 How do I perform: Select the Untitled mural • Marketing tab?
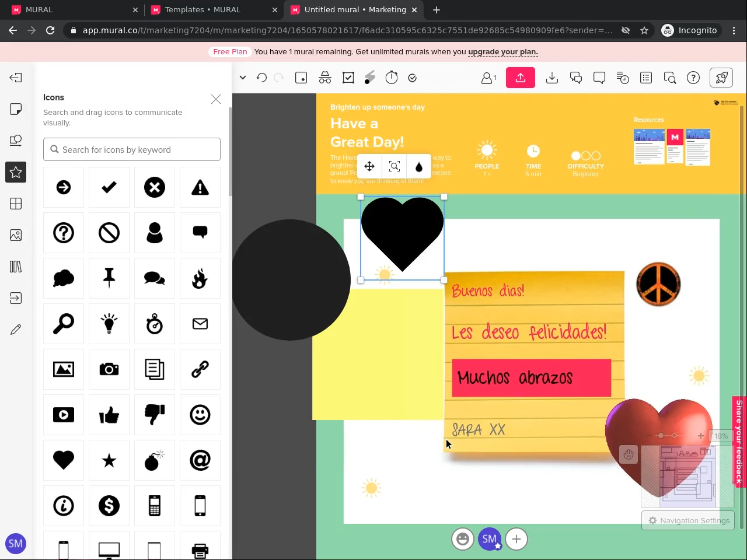tap(355, 10)
